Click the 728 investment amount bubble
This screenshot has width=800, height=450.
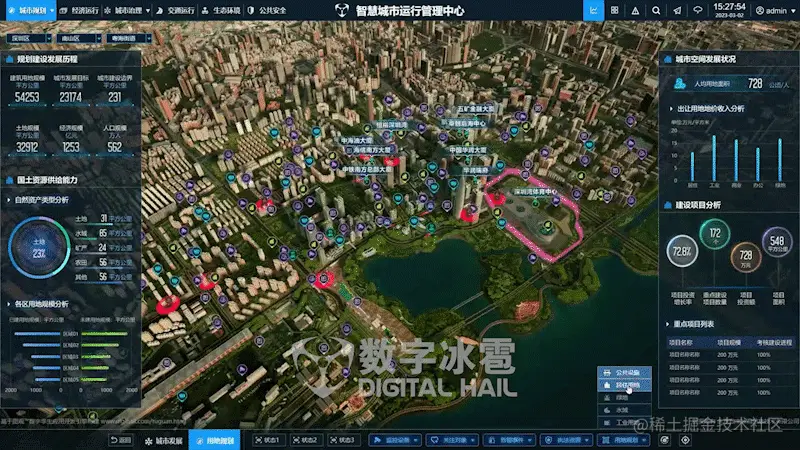tap(745, 257)
